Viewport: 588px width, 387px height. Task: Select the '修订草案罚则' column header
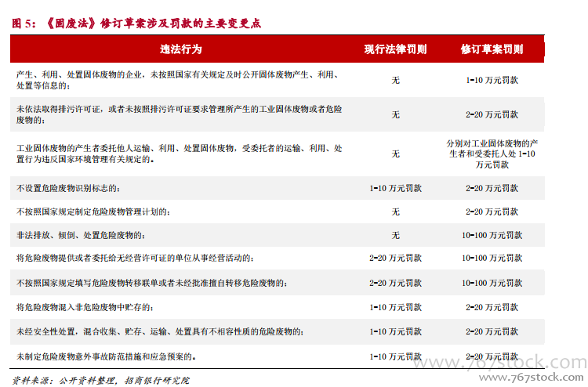tap(492, 49)
